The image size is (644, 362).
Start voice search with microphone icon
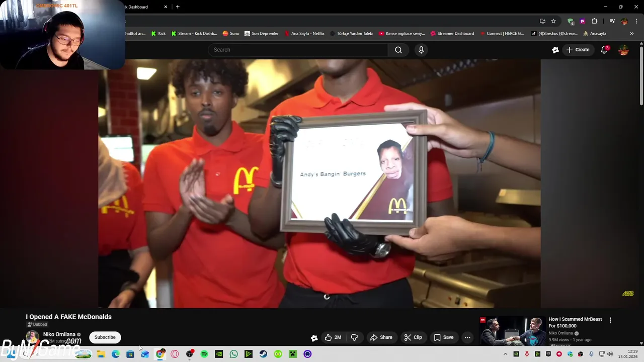(x=421, y=50)
